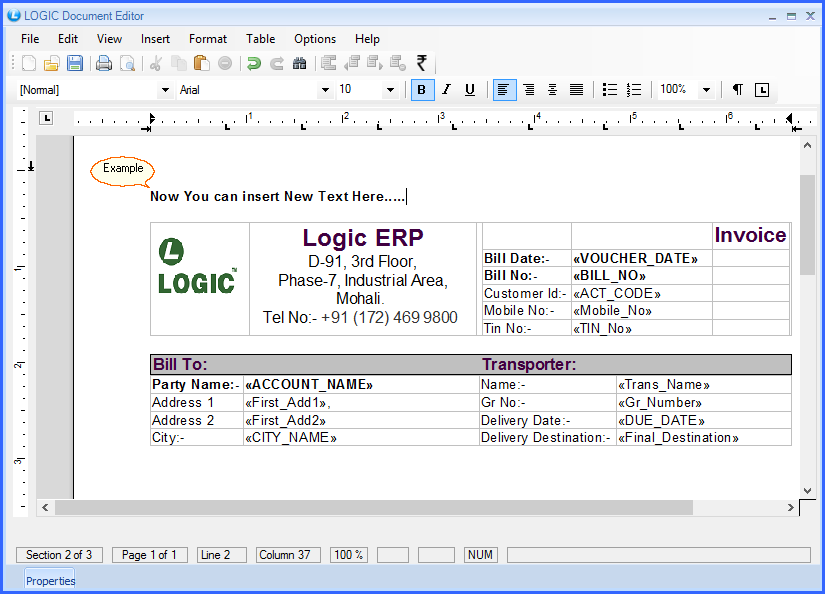Click 'Section 2 of 3' in status bar
The height and width of the screenshot is (594, 825).
coord(59,555)
